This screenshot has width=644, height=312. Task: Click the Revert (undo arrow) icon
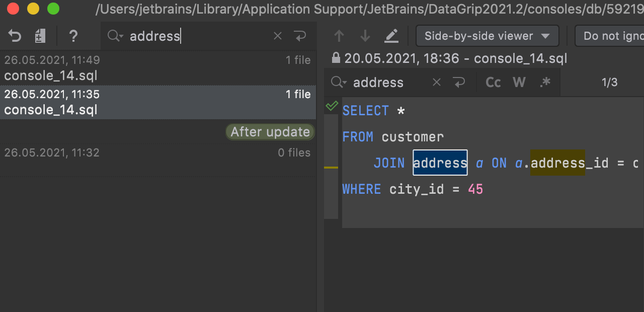click(x=15, y=36)
